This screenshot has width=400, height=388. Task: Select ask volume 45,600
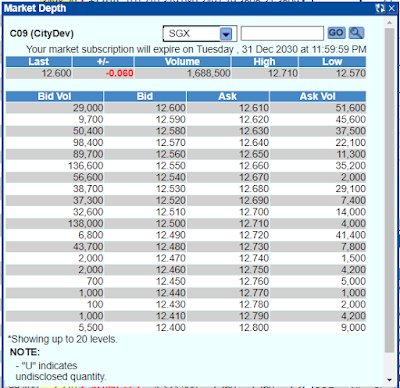point(351,119)
